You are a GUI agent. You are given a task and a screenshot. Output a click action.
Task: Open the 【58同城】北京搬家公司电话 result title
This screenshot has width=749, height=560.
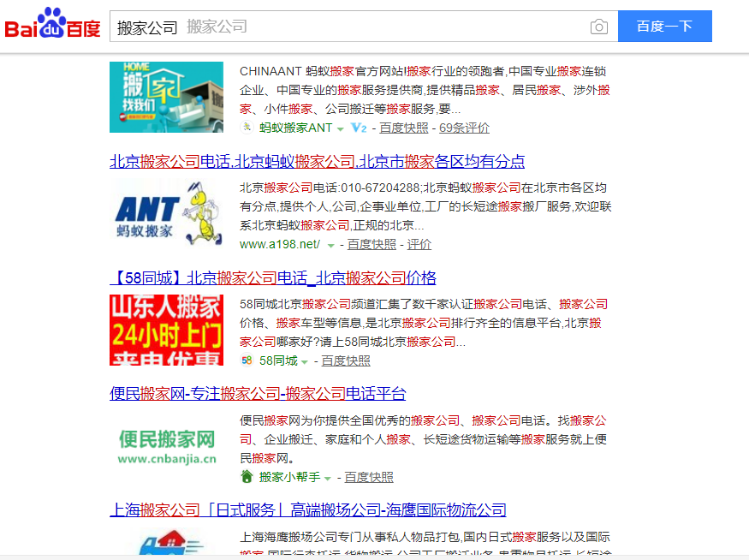tap(273, 277)
